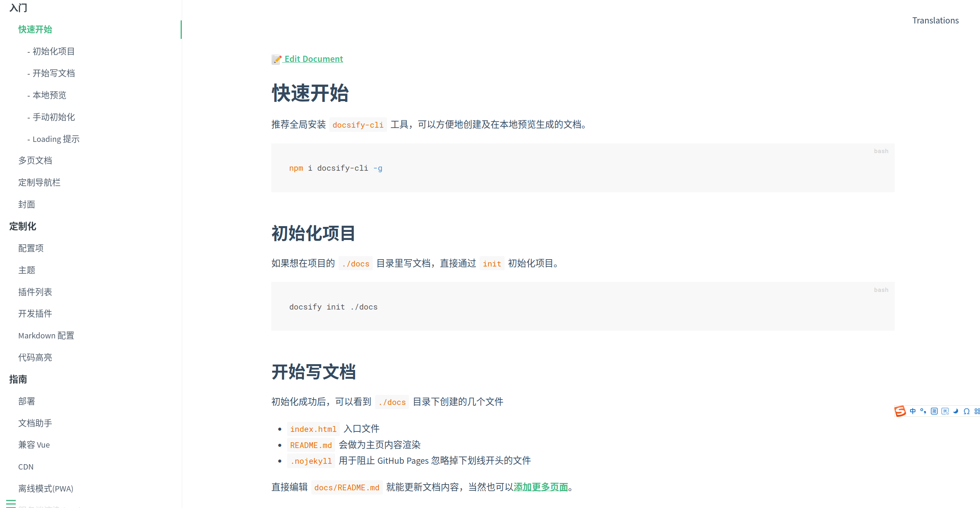Collapse the sidebar with the hamburger toggle
This screenshot has width=980, height=508.
tap(11, 503)
